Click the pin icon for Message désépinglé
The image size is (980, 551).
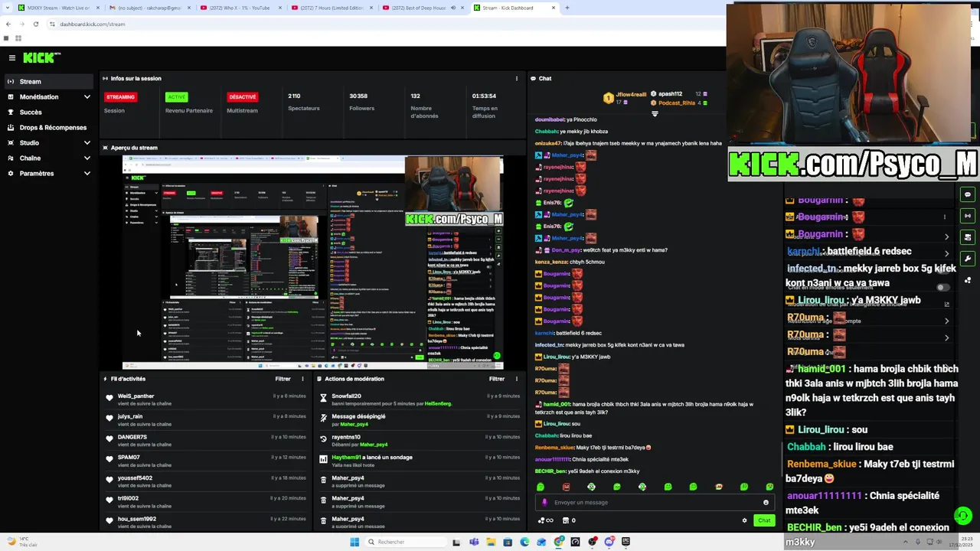324,419
